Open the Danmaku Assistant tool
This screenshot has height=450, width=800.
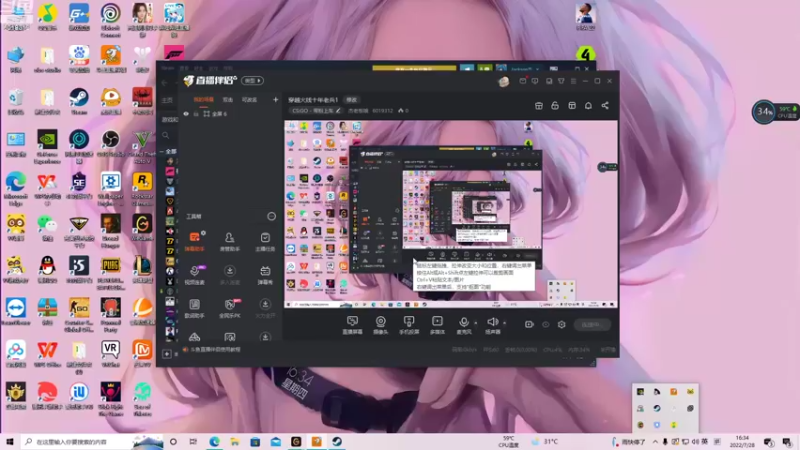pyautogui.click(x=195, y=241)
